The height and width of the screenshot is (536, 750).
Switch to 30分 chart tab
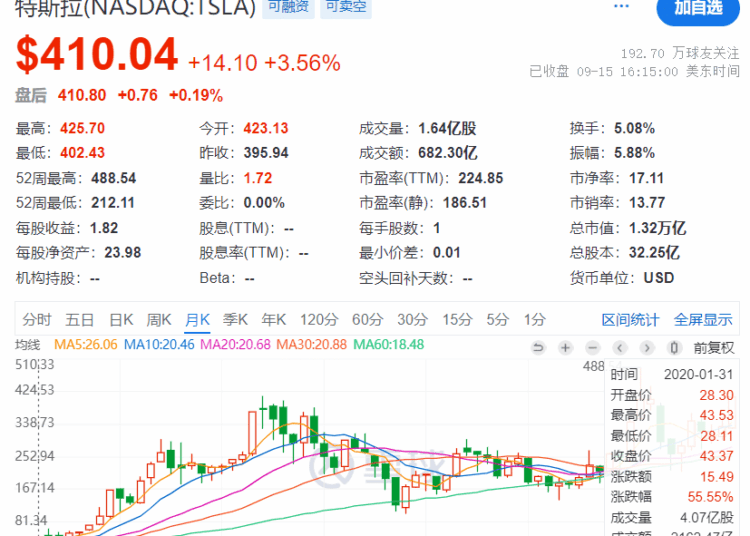(x=412, y=319)
